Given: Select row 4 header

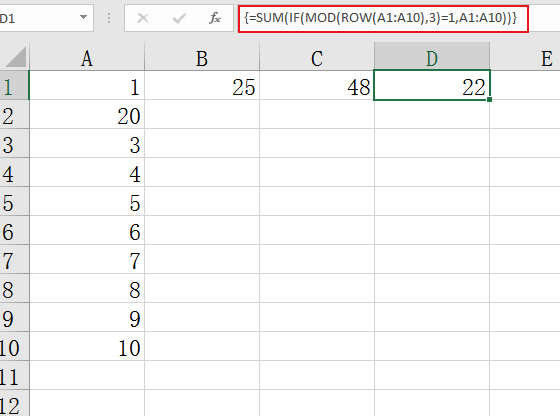Looking at the screenshot, I should click(14, 172).
